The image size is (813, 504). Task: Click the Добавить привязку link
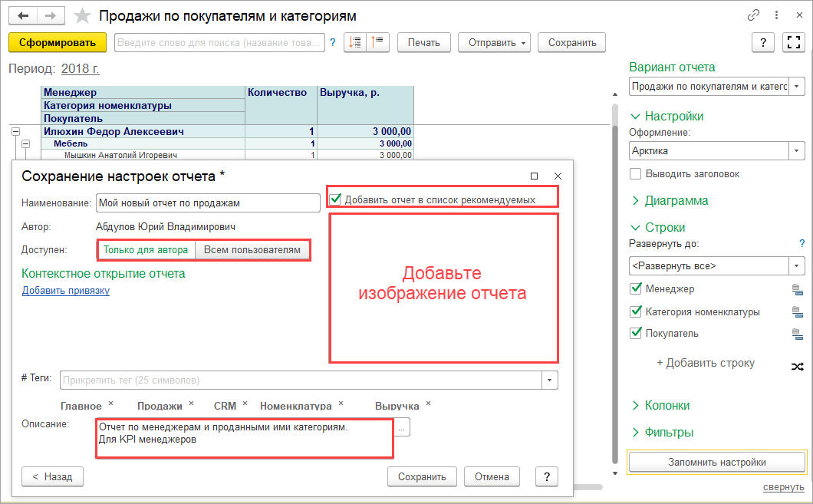pos(66,291)
